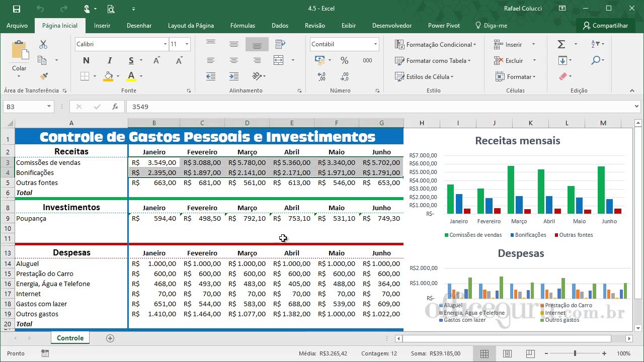Click the Sort and Filter icon
Viewport: 644px width, 362px height.
coord(595,44)
